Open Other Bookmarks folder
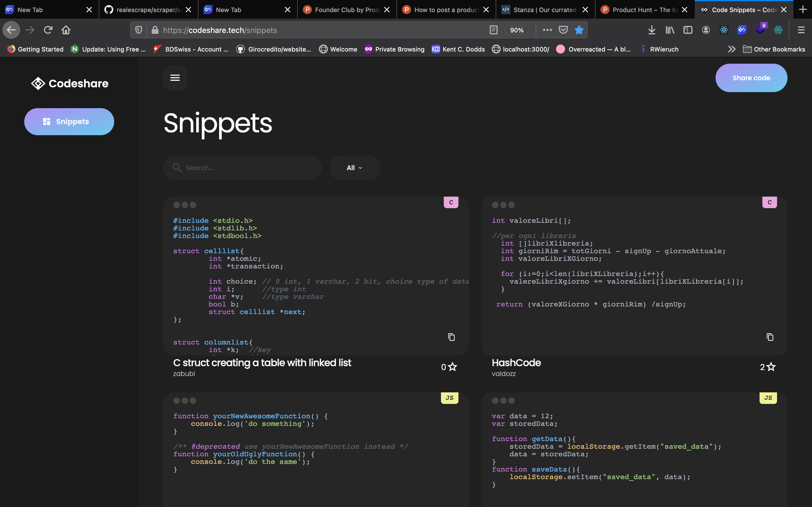 (774, 49)
